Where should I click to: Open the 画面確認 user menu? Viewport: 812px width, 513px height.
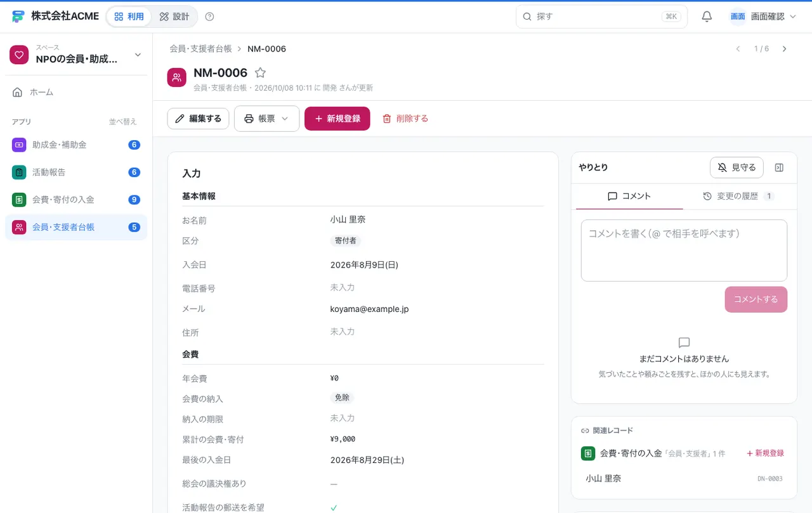pyautogui.click(x=763, y=16)
